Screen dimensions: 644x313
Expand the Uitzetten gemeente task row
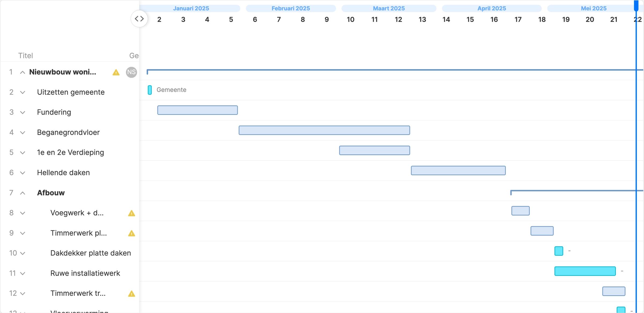pos(22,92)
